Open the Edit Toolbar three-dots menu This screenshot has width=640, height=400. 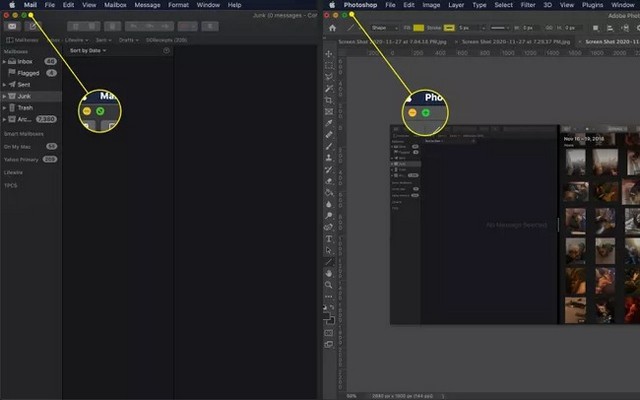tap(329, 297)
